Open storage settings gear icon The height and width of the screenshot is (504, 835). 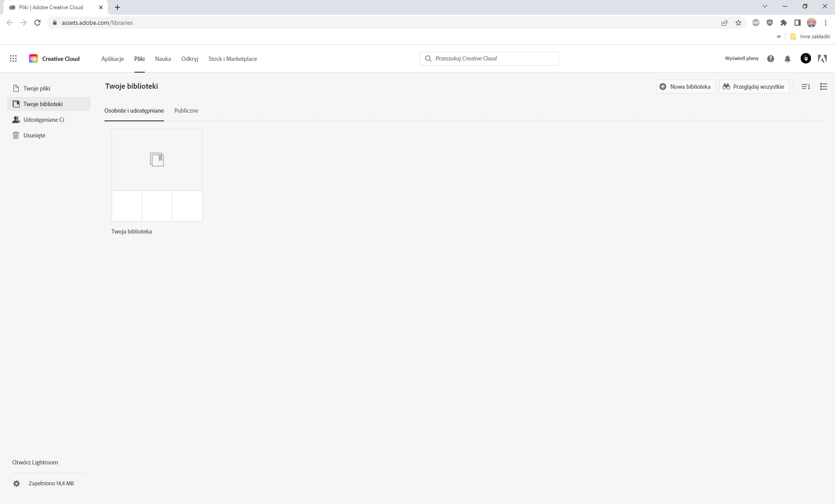17,484
